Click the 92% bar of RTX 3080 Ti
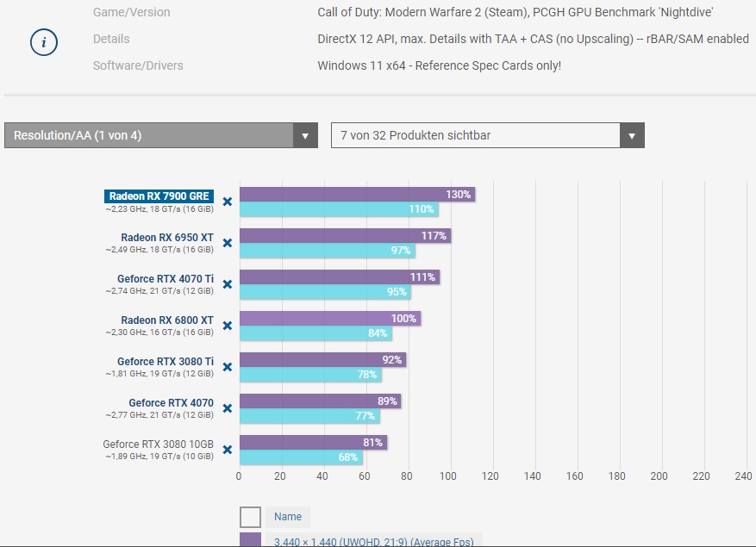 [x=323, y=360]
